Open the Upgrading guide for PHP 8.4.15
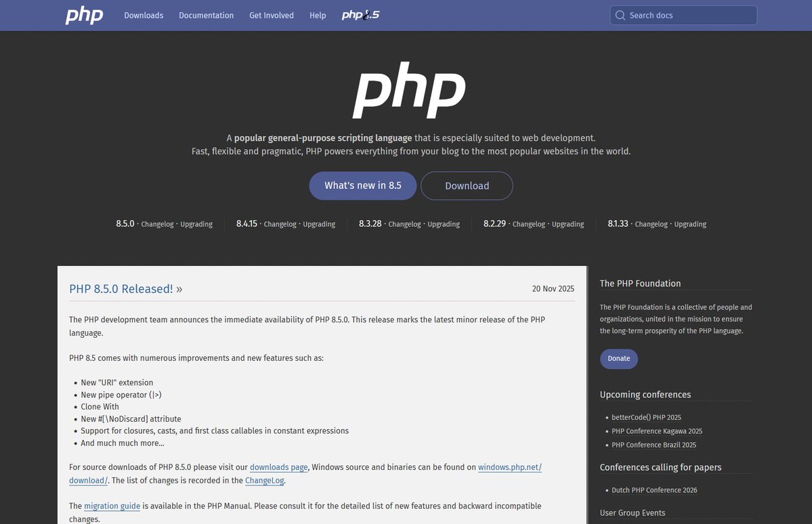Image resolution: width=812 pixels, height=524 pixels. [319, 223]
